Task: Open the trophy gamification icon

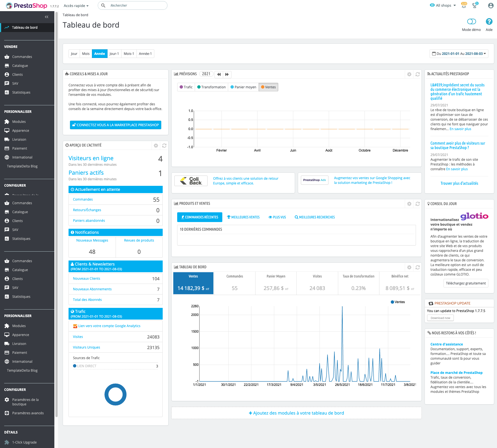Action: (475, 5)
